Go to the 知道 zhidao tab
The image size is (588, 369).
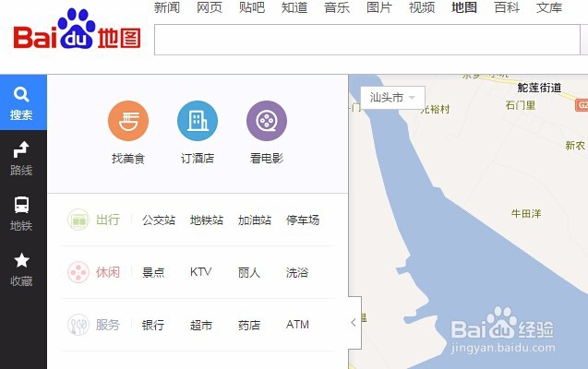pyautogui.click(x=294, y=7)
